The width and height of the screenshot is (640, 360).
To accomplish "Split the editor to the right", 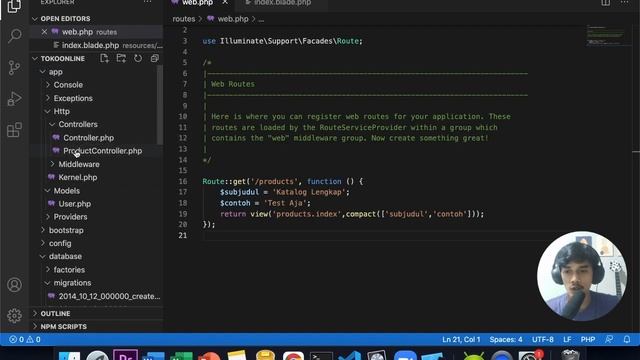I will tap(606, 2).
